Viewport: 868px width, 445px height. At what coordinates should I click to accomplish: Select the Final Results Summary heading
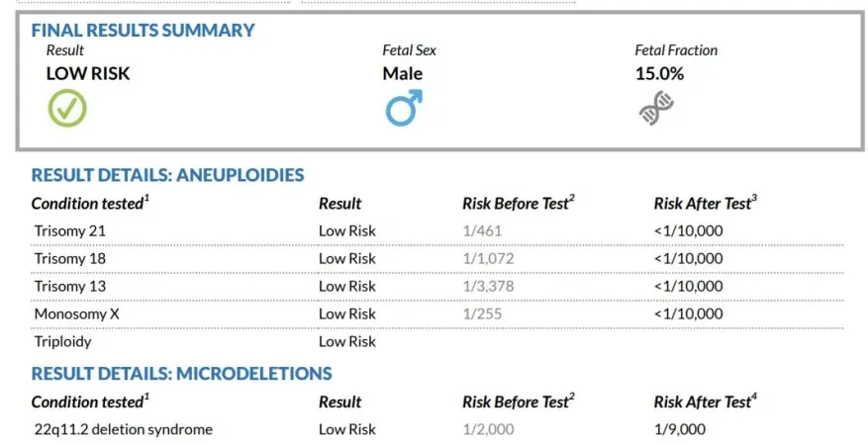pyautogui.click(x=143, y=30)
